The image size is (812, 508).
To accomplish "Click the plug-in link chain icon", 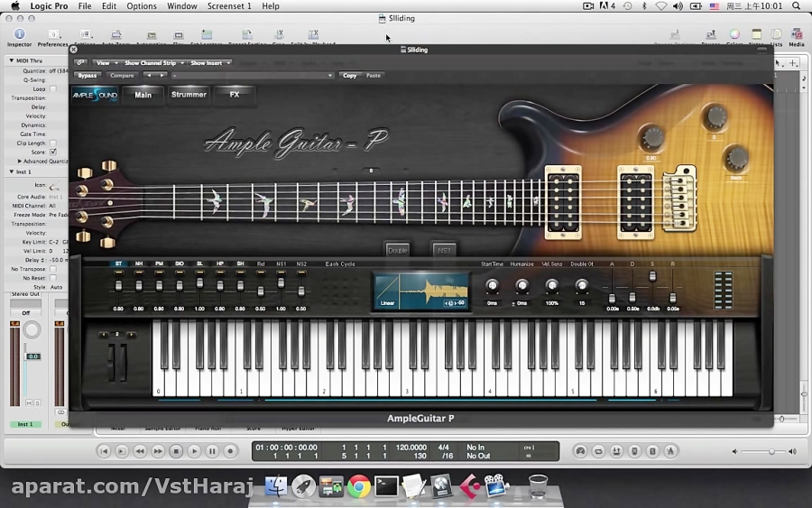I will click(x=81, y=63).
